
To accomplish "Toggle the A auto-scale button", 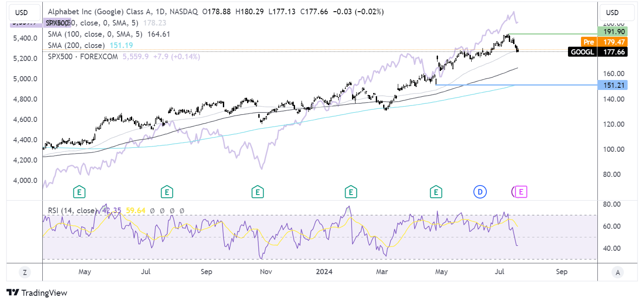I will (618, 272).
